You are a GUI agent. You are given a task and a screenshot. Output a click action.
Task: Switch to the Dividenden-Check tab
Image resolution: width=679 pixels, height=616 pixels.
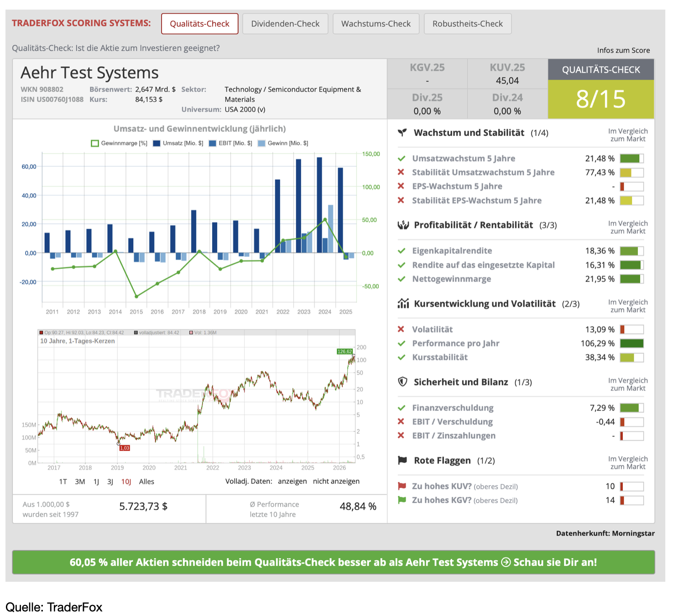coord(285,24)
